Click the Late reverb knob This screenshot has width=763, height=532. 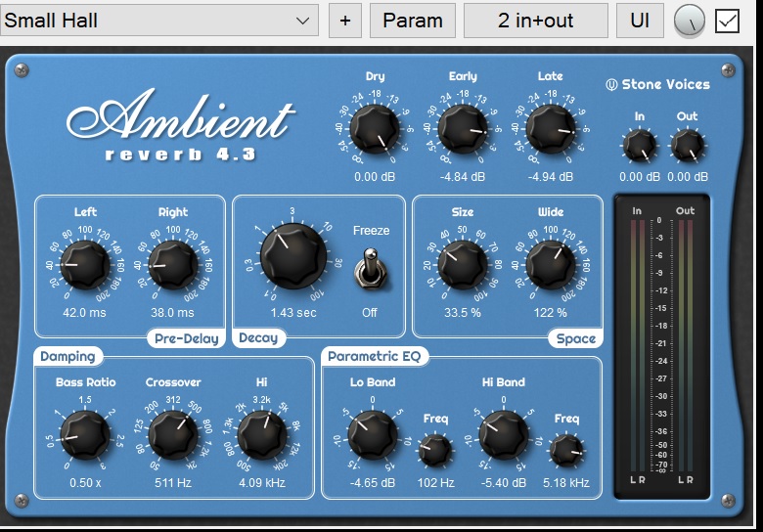pyautogui.click(x=551, y=129)
